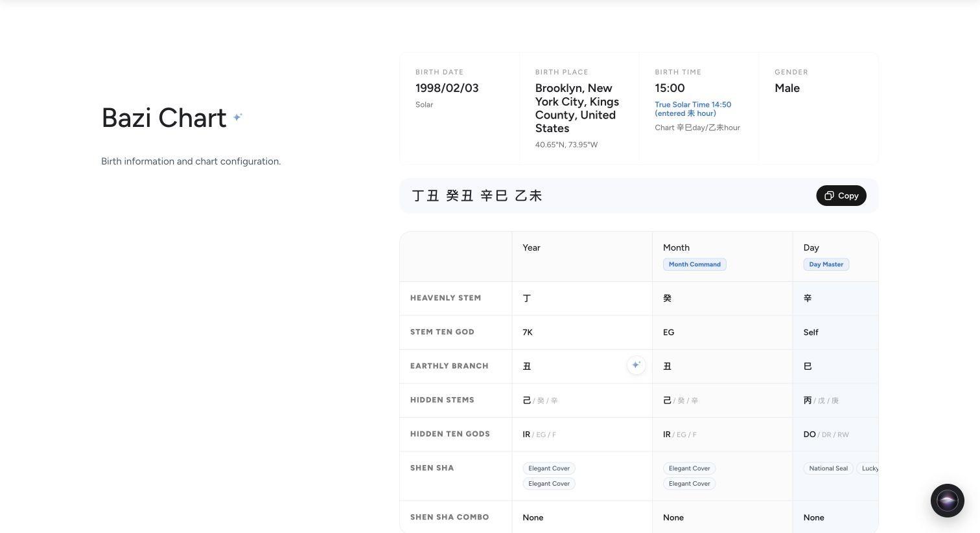
Task: Click the Day Master badge
Action: click(x=826, y=264)
